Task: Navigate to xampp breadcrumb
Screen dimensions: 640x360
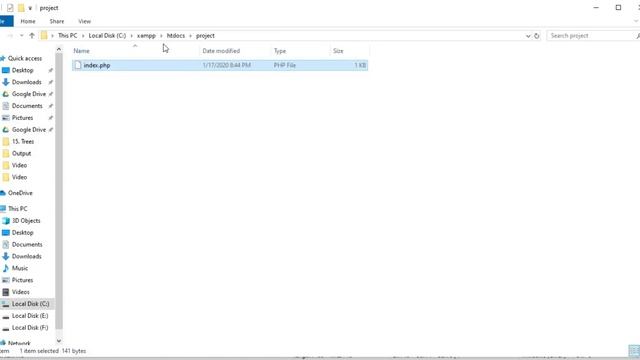Action: [146, 36]
